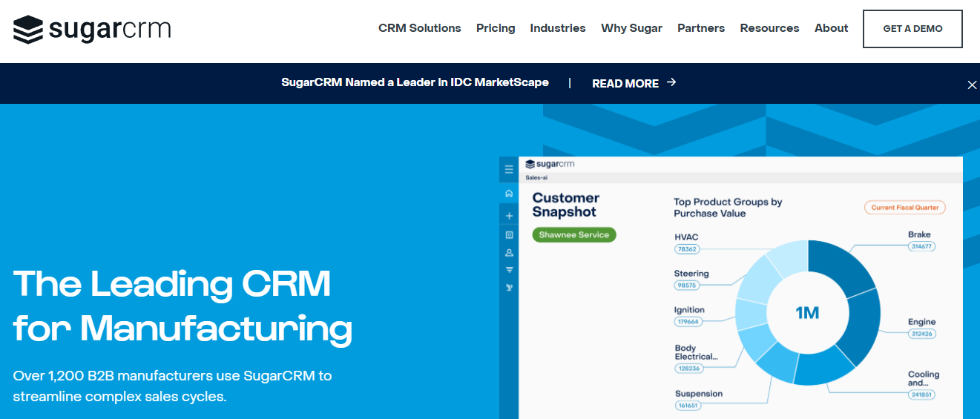Click the Over 1,200 B2B manufacturers paragraph
Viewport: 980px width, 419px height.
coord(173,386)
